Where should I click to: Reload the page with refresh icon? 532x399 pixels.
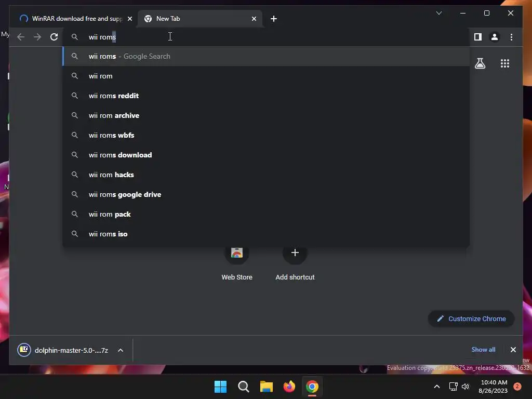54,37
